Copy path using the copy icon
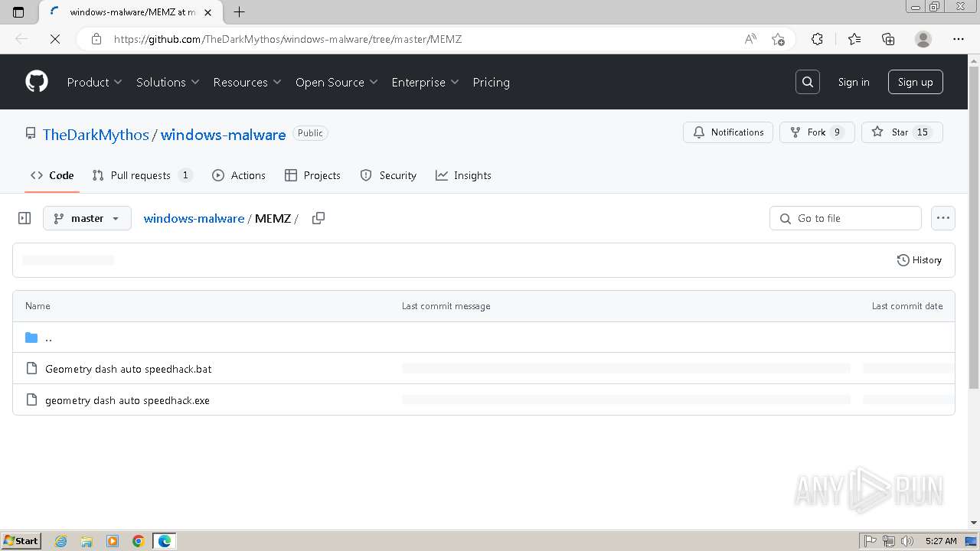 pyautogui.click(x=318, y=218)
